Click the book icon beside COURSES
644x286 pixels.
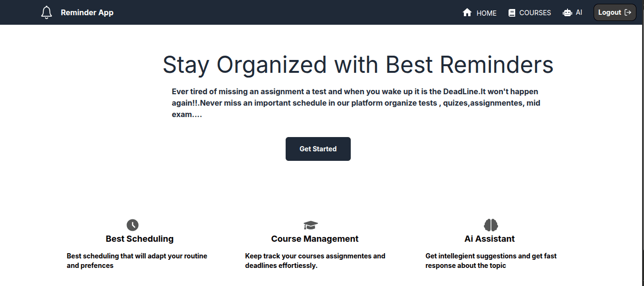pos(512,13)
